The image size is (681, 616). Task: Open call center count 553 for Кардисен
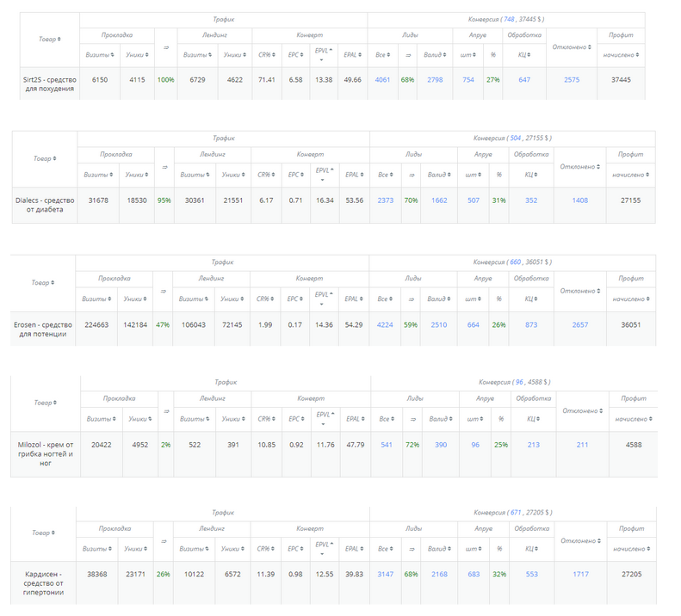531,574
